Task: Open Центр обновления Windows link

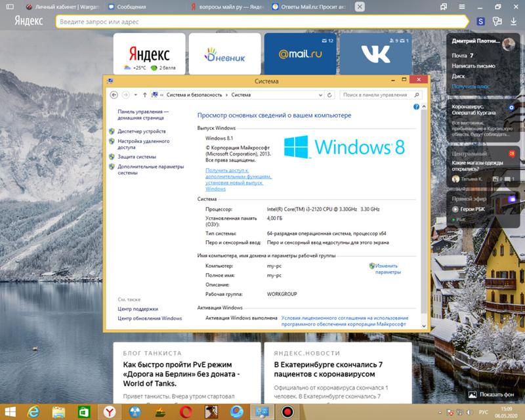Action: click(x=150, y=318)
